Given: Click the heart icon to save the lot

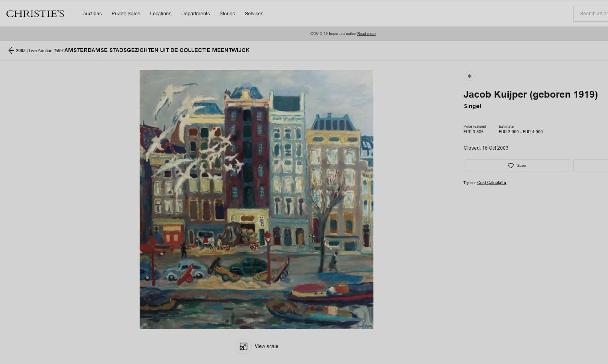Looking at the screenshot, I should tap(510, 166).
